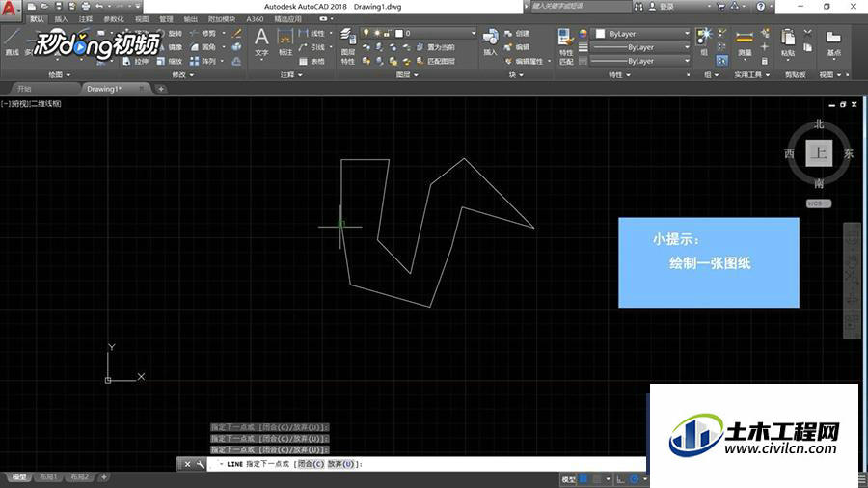Click the Paste (粘贴) clipboard tool
The height and width of the screenshot is (488, 868).
788,43
